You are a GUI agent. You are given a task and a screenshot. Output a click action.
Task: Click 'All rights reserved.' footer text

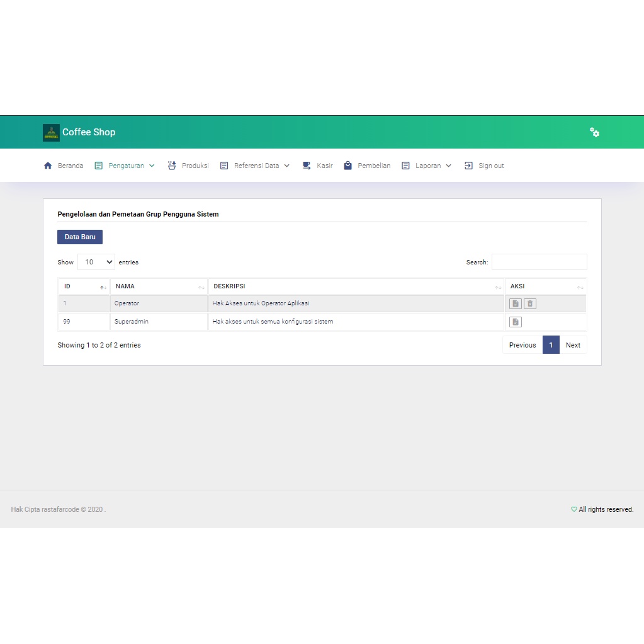pyautogui.click(x=606, y=509)
